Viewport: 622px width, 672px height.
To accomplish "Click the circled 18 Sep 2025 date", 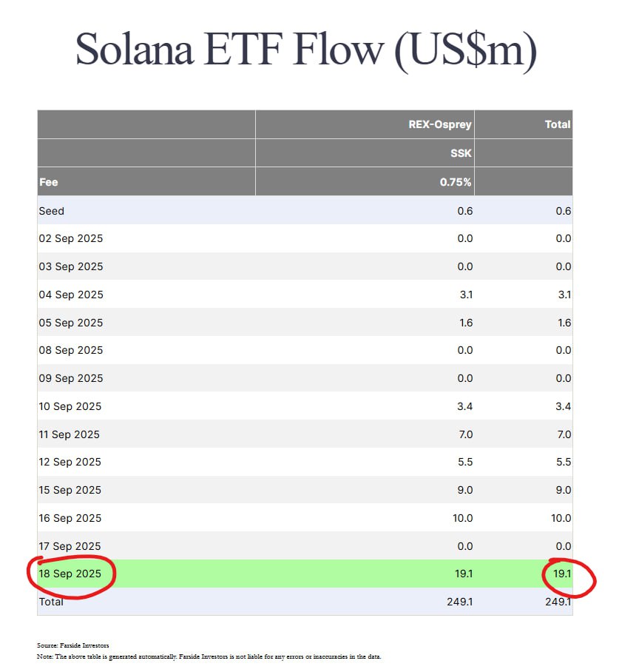I will point(71,574).
